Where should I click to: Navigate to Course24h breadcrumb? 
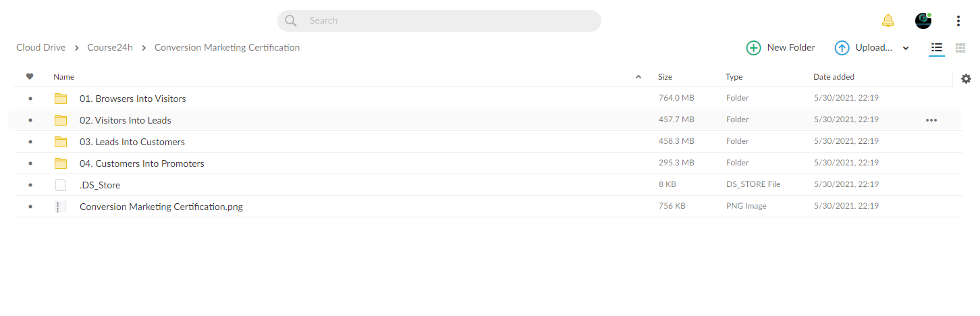click(x=110, y=47)
